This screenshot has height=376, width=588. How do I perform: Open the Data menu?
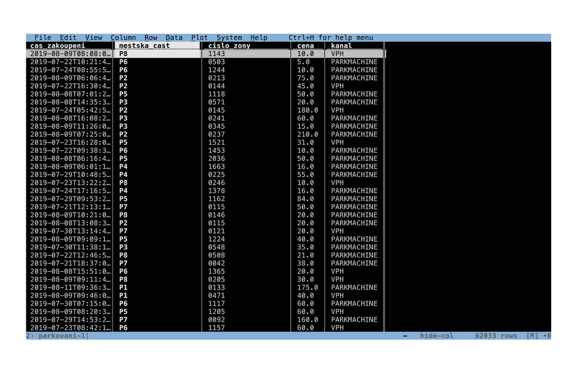click(174, 38)
